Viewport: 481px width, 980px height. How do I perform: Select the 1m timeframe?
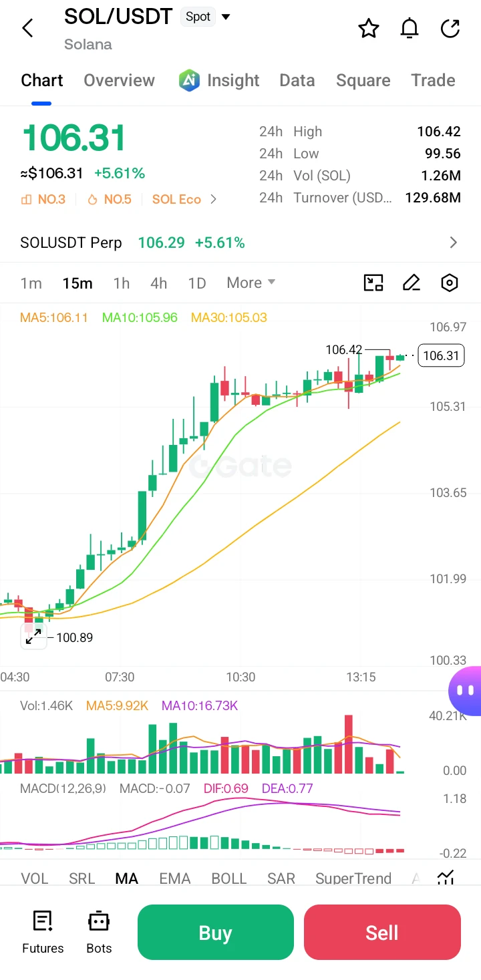pyautogui.click(x=31, y=283)
